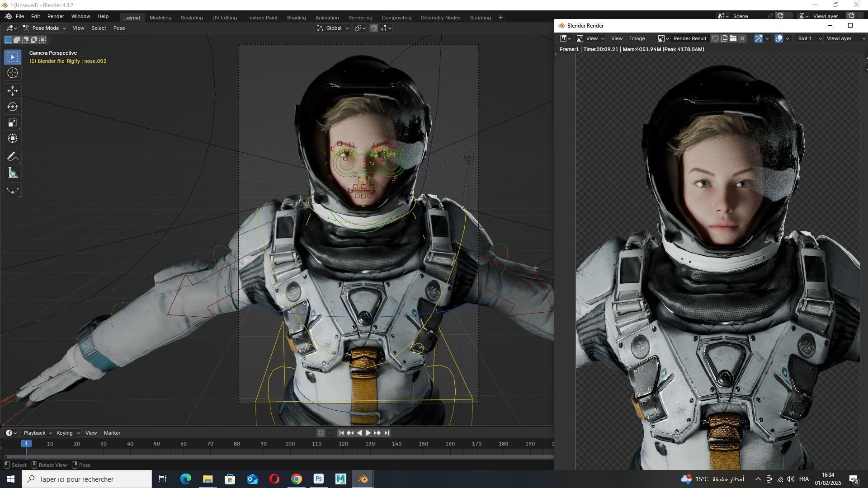Select the Breakdowner pose tool
Screen dimensions: 868x488
coord(13,191)
